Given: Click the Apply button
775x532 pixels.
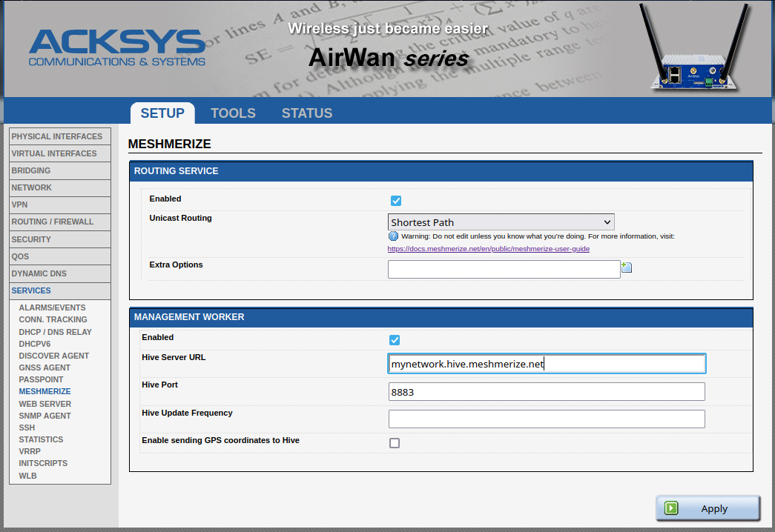Looking at the screenshot, I should [708, 508].
